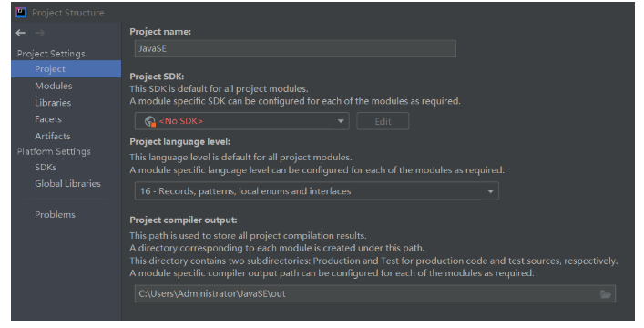Open the language level combo box
Screen dimensions: 644x328
click(317, 191)
